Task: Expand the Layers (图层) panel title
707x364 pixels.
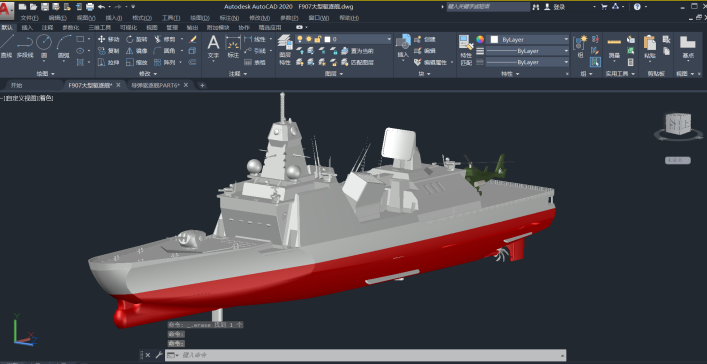Action: [334, 74]
